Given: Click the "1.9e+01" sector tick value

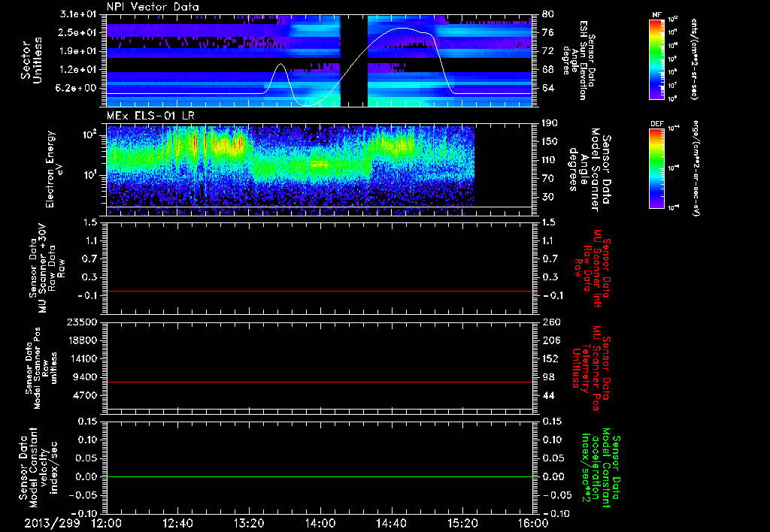Looking at the screenshot, I should pyautogui.click(x=77, y=51).
